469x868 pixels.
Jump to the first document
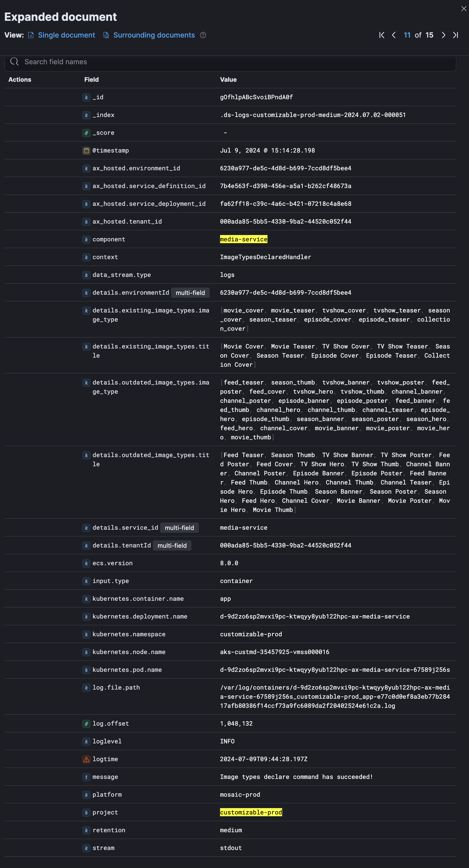(x=382, y=35)
